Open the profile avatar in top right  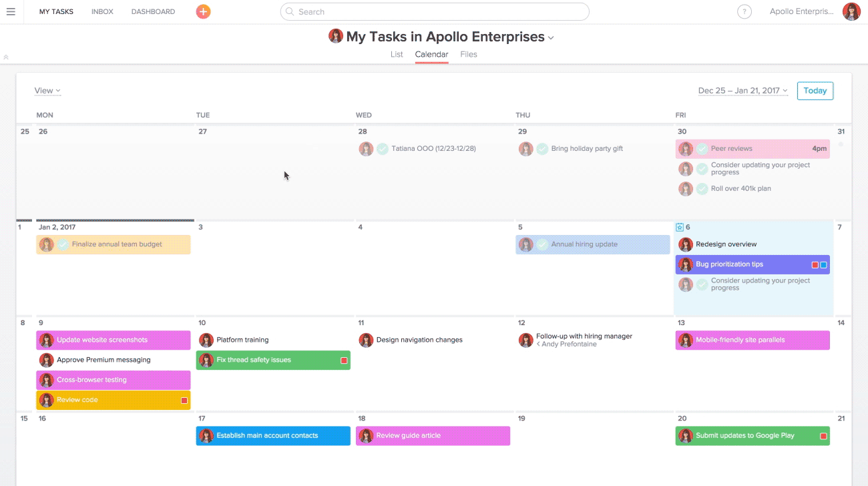pos(851,11)
